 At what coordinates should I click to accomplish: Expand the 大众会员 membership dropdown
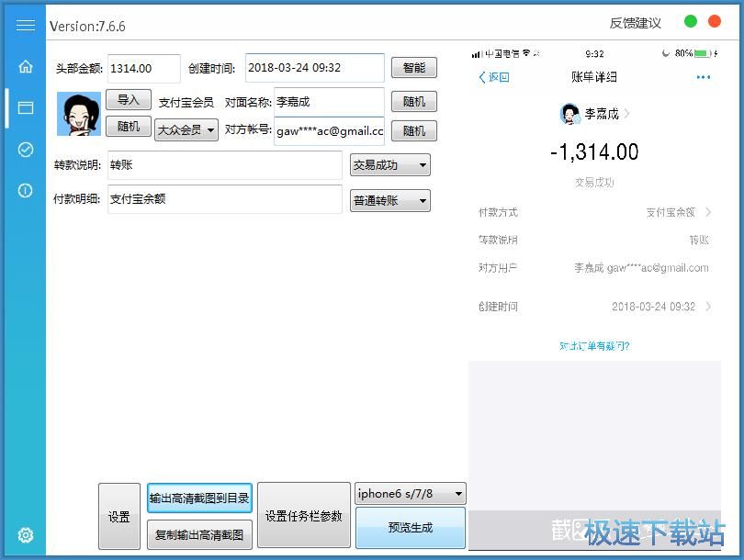[x=186, y=130]
